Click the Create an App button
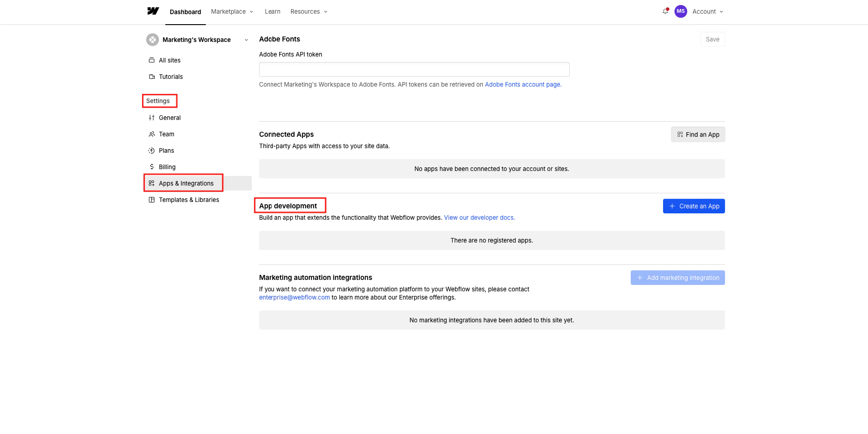The width and height of the screenshot is (868, 434). pos(694,206)
